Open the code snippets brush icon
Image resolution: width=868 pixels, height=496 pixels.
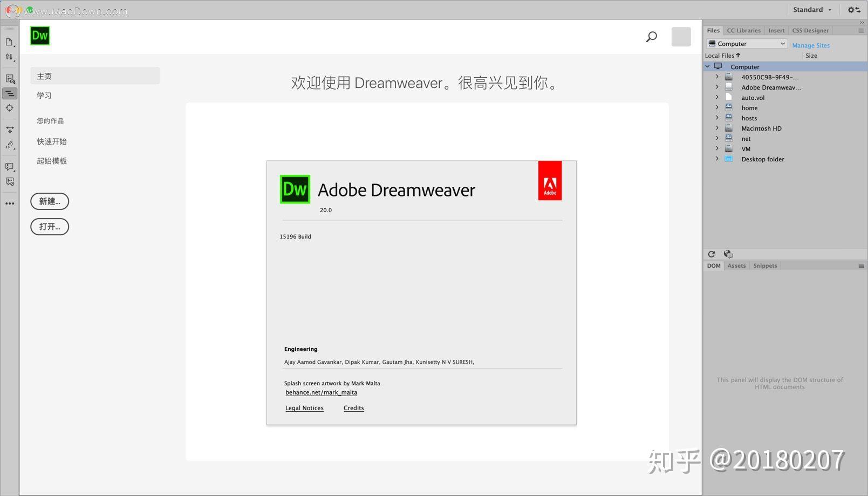tap(9, 145)
